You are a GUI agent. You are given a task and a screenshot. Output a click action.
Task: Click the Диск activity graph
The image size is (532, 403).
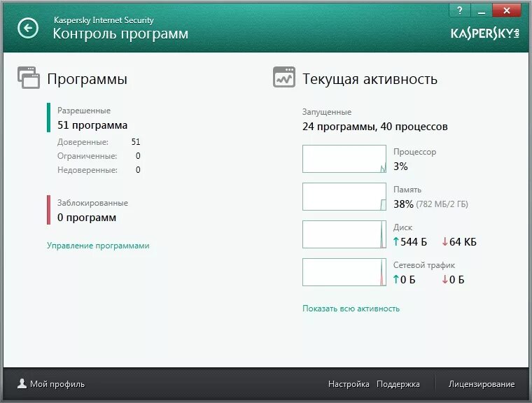click(344, 234)
